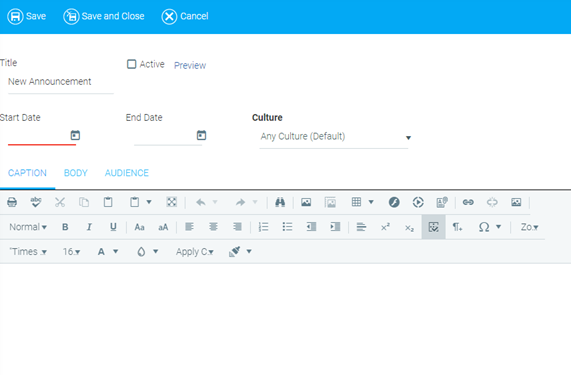This screenshot has width=571, height=375.
Task: Toggle Italic formatting
Action: point(89,227)
